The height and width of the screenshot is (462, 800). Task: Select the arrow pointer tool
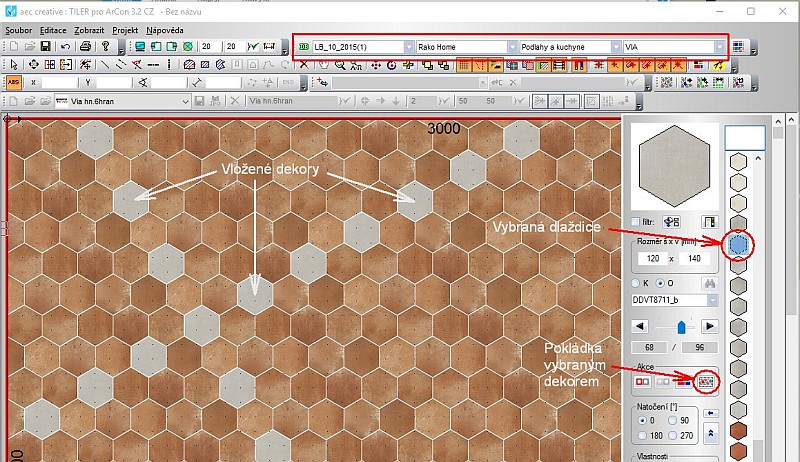click(14, 65)
